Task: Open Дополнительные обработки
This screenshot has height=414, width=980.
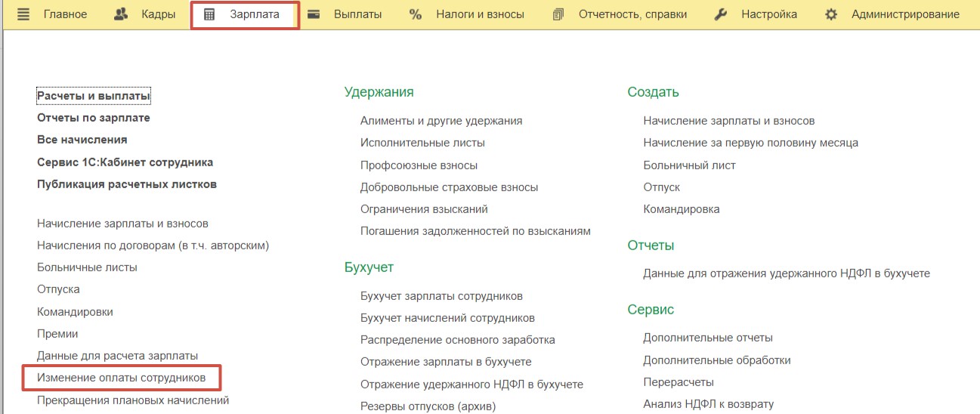Action: coord(717,360)
